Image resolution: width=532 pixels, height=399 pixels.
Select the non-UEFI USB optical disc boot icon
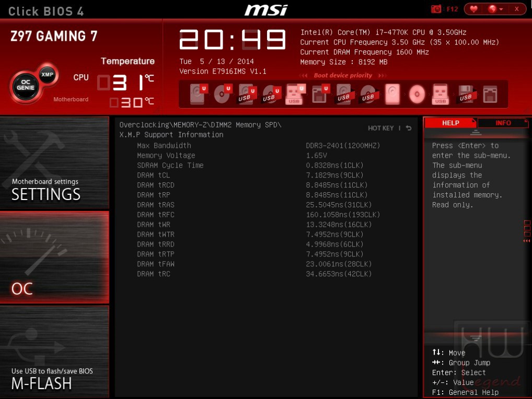pos(369,94)
